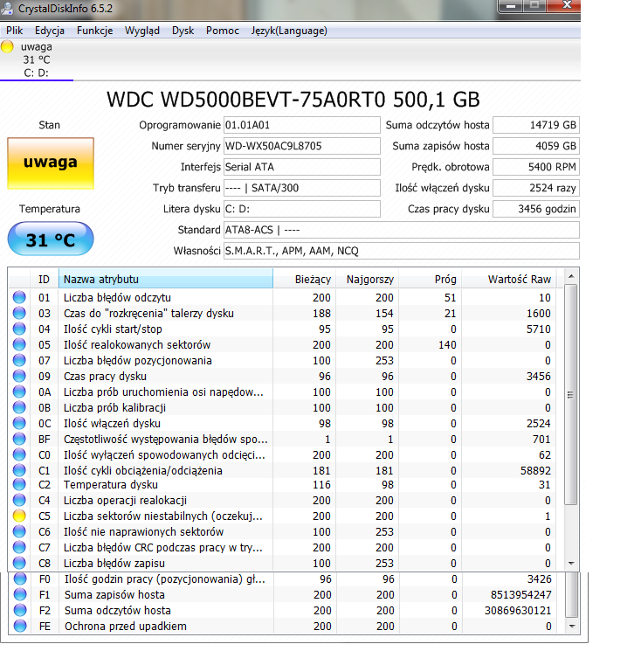Click the lower list's scroll-down arrow beside FE
Screen dimensions: 641x672
tap(572, 627)
